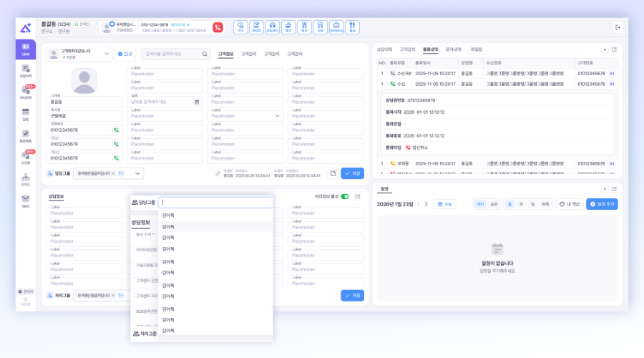Switch schedule view to 목록
Viewport: 644px width, 358px height.
(x=545, y=204)
